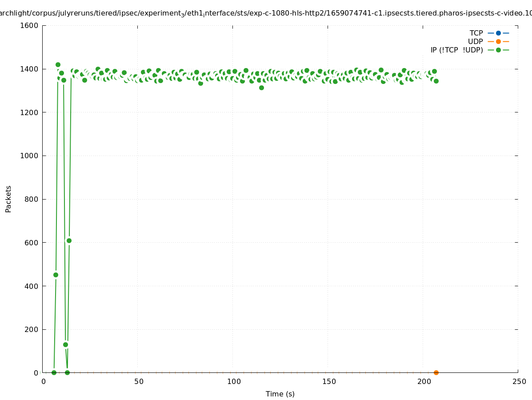Click the orange UDP data point on the x-axis

click(436, 372)
